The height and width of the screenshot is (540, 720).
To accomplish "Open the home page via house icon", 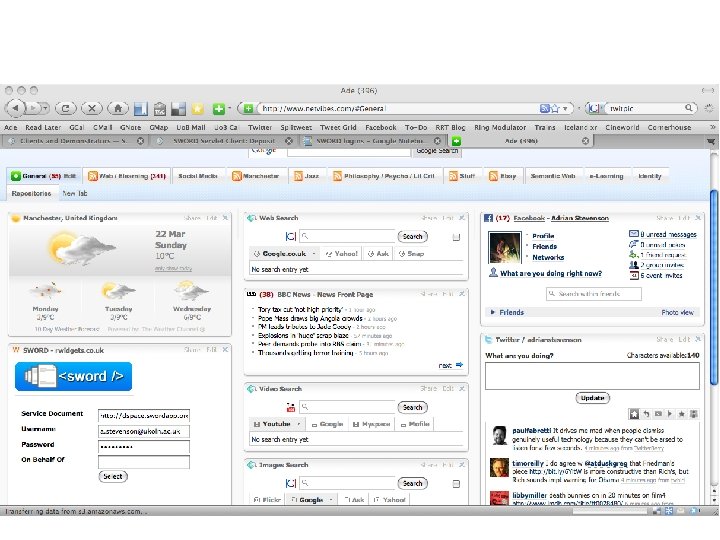I will tap(118, 108).
